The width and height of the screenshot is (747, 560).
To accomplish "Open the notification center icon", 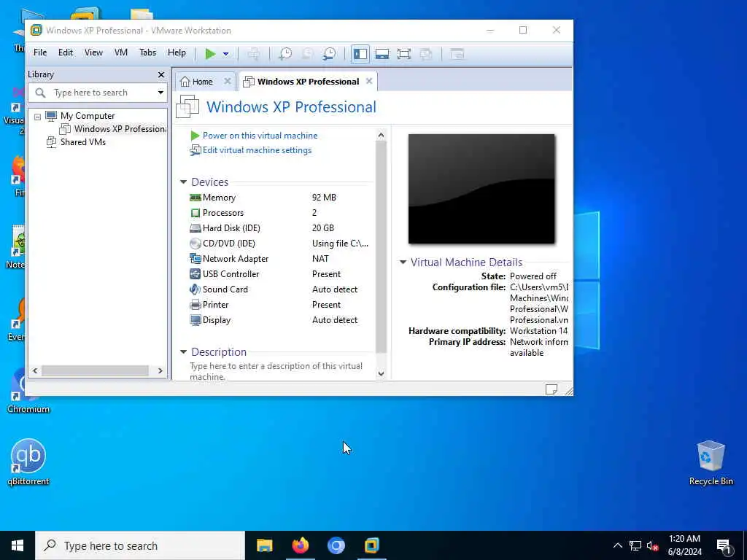I will (x=724, y=546).
